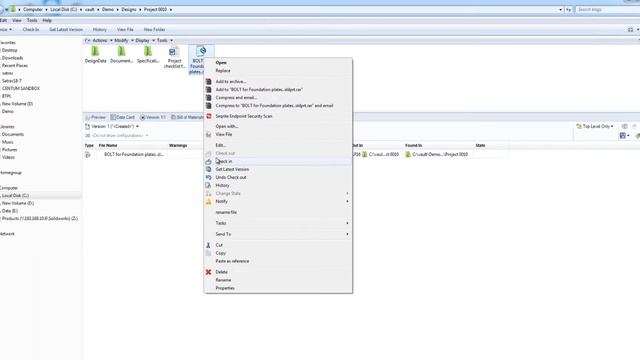The width and height of the screenshot is (640, 360).
Task: Click the Seqrite scan icon
Action: [209, 116]
